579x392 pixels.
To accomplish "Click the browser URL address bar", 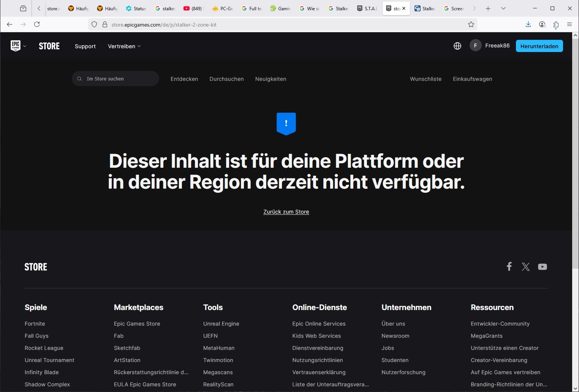I will (x=282, y=24).
